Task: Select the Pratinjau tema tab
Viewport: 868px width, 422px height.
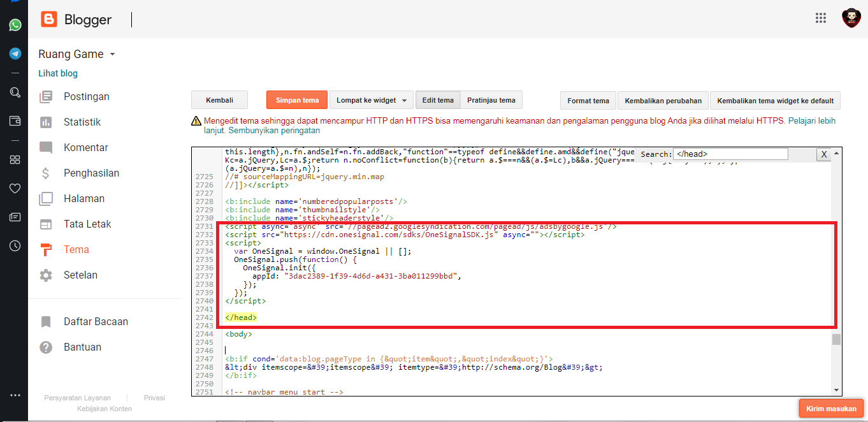Action: pos(491,100)
